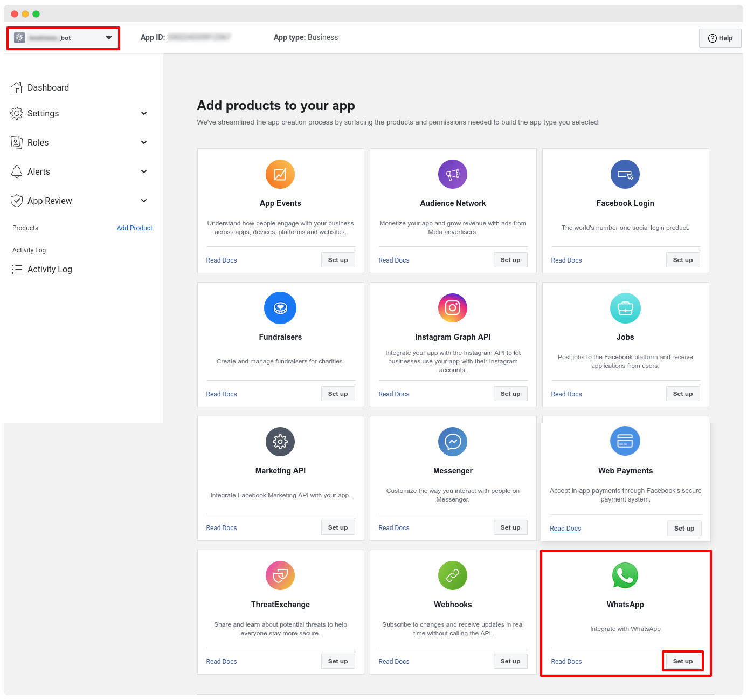Click the App Events chart icon

pyautogui.click(x=280, y=174)
